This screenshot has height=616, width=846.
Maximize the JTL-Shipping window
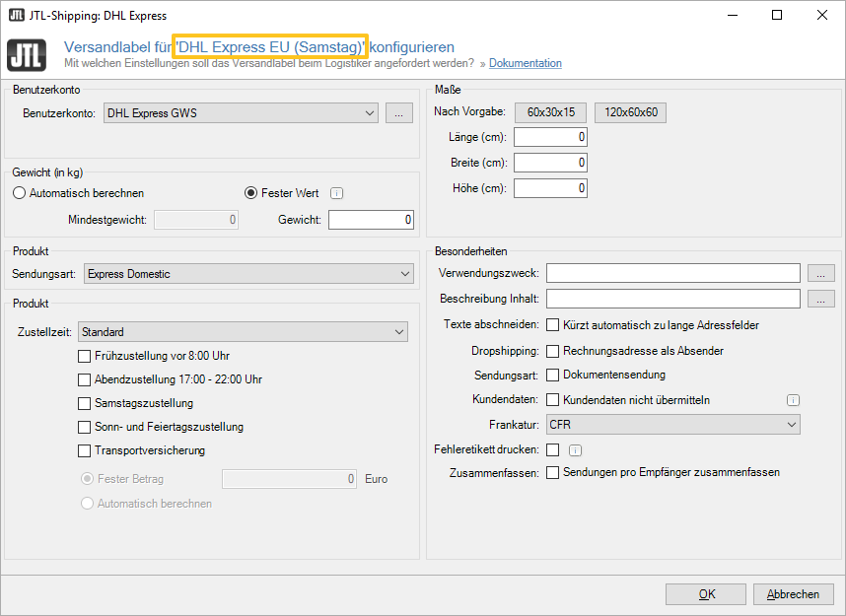click(777, 15)
